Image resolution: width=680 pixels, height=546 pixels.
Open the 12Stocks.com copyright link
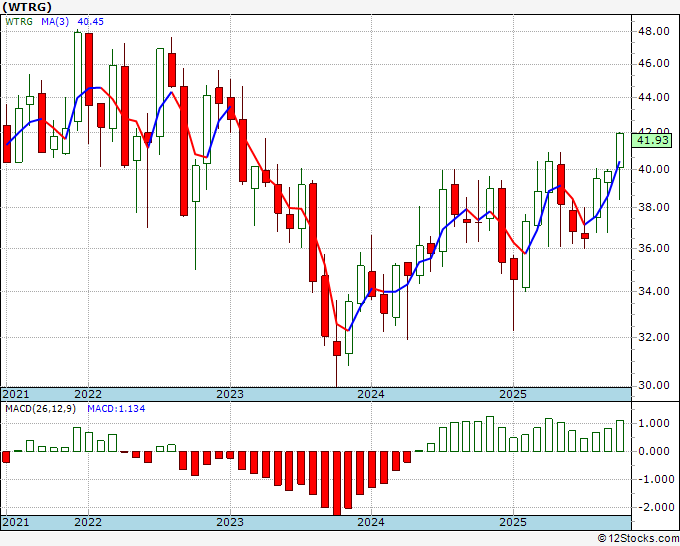[638, 539]
